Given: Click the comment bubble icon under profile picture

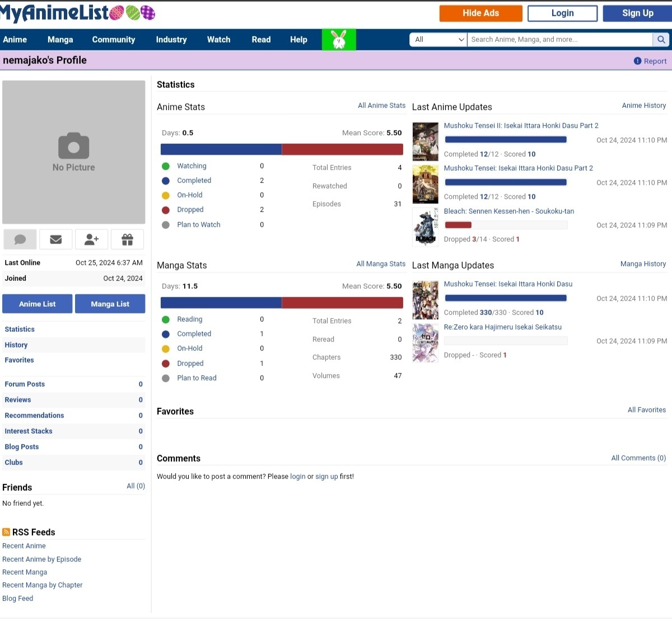Looking at the screenshot, I should click(20, 239).
